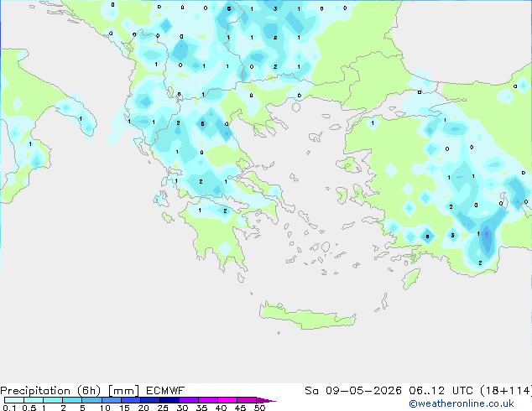Click the '40' legend scale label
532x411 pixels.
click(221, 408)
